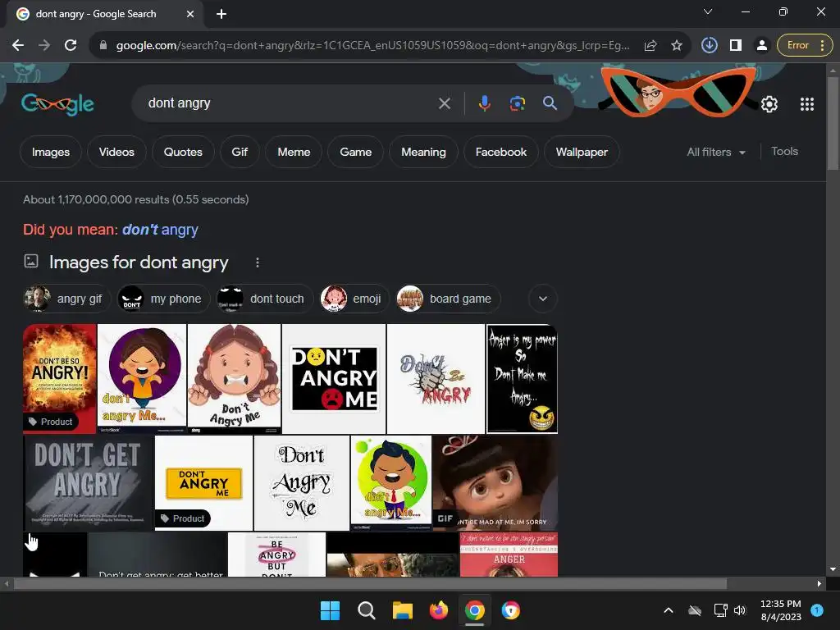Select the Quotes filter chip
Viewport: 840px width, 630px height.
pos(183,152)
